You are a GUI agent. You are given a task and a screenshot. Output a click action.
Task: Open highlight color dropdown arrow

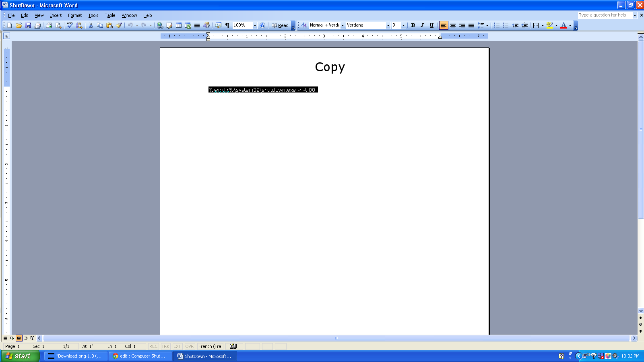556,25
